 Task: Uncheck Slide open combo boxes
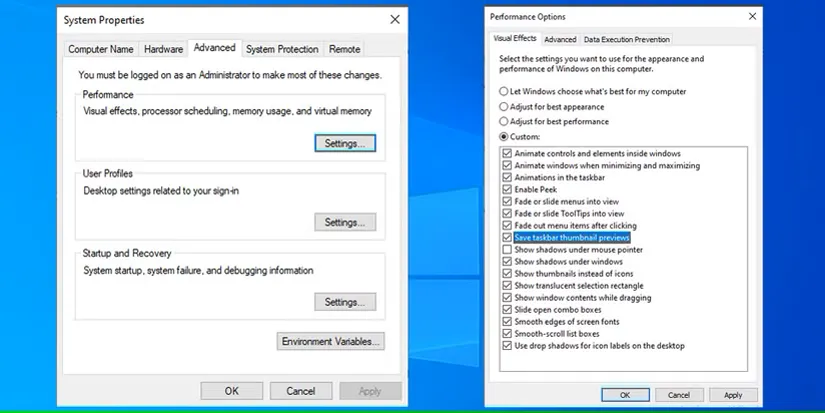pos(507,310)
